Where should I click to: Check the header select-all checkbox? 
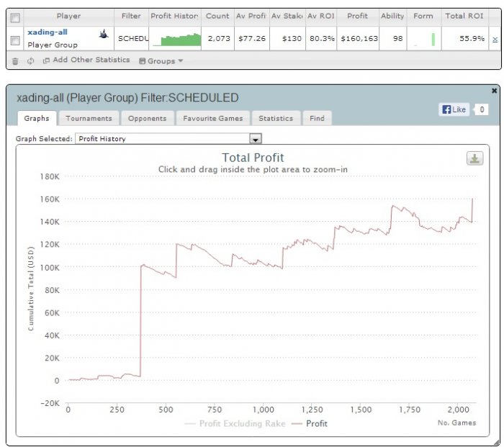15,18
